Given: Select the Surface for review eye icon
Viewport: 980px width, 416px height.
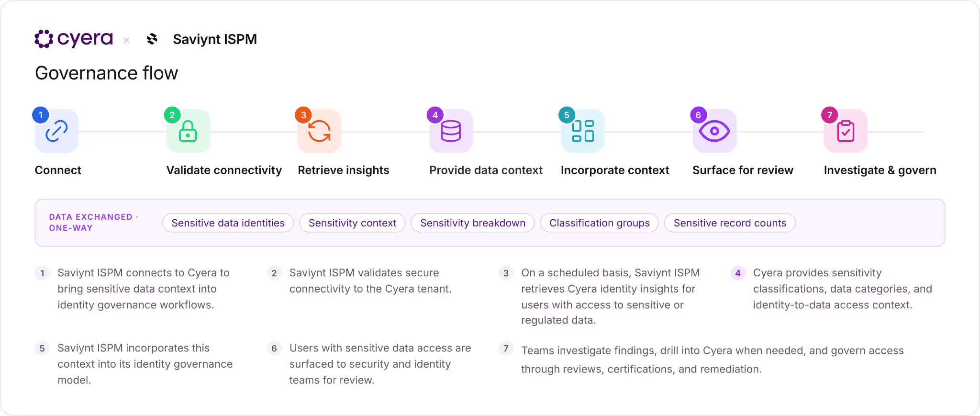Looking at the screenshot, I should pyautogui.click(x=714, y=131).
